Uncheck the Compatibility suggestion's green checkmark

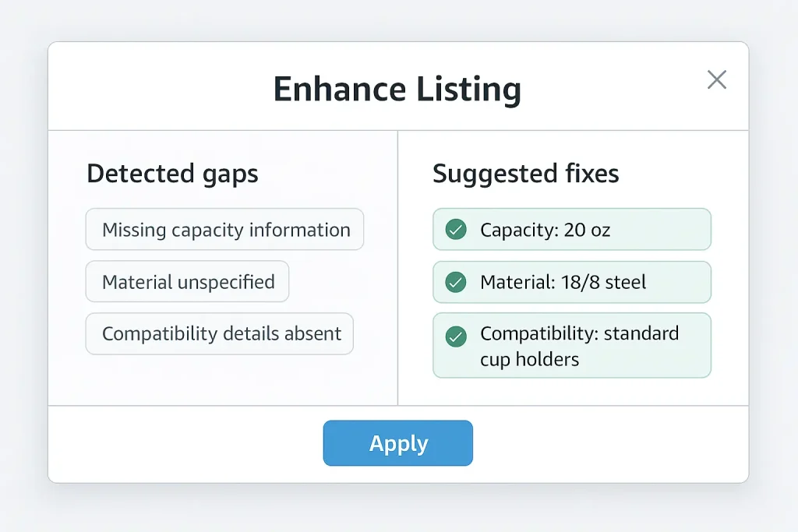pos(455,336)
